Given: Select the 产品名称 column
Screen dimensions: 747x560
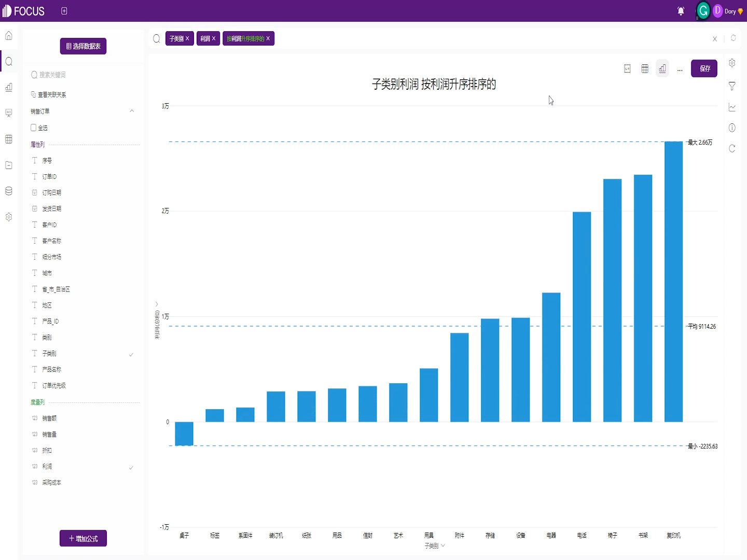Looking at the screenshot, I should point(51,370).
